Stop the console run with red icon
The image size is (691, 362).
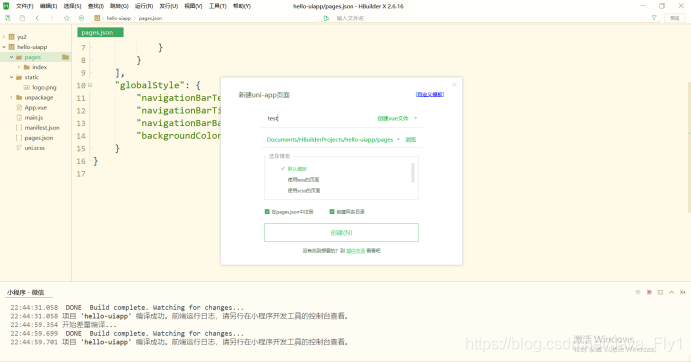click(649, 292)
